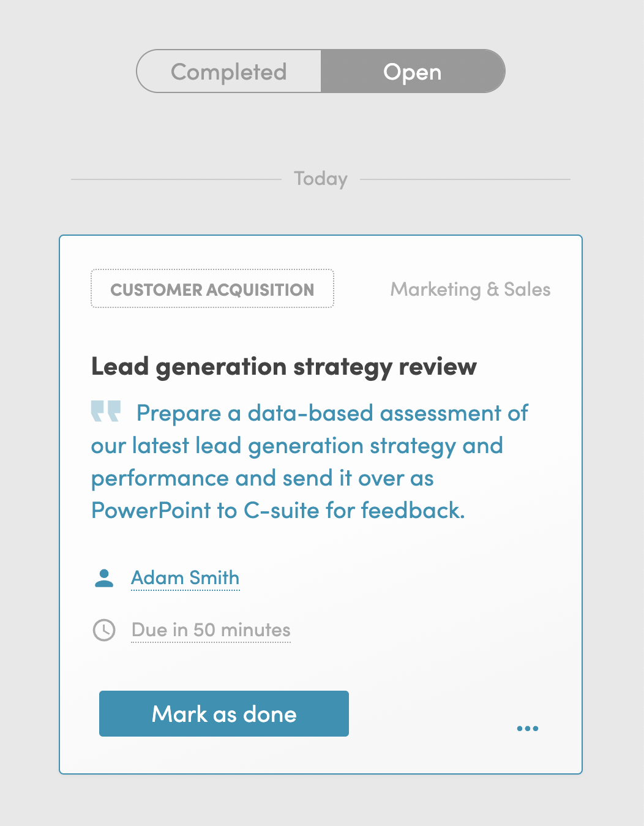Click the clock icon next to due time

[104, 630]
